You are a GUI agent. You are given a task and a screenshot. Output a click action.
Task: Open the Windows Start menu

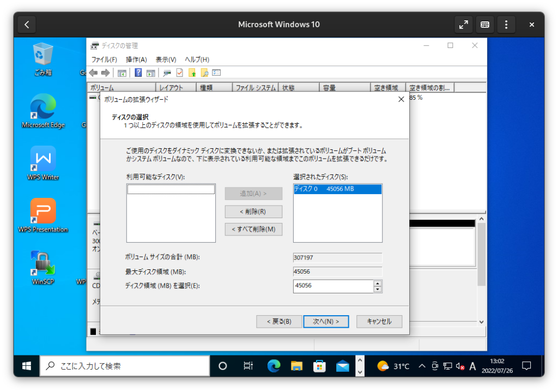click(x=27, y=366)
